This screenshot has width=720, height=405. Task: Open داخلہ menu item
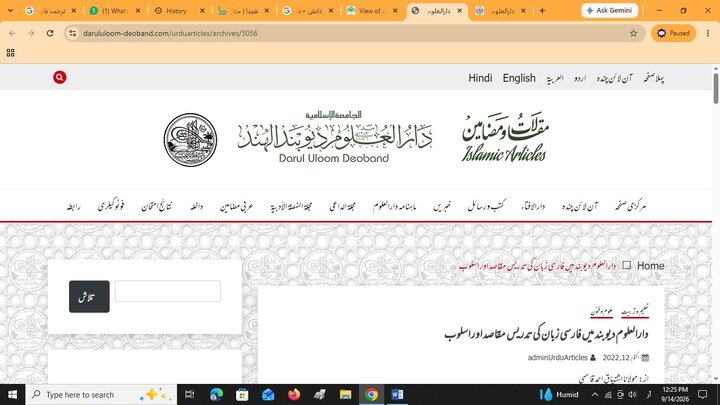point(197,207)
